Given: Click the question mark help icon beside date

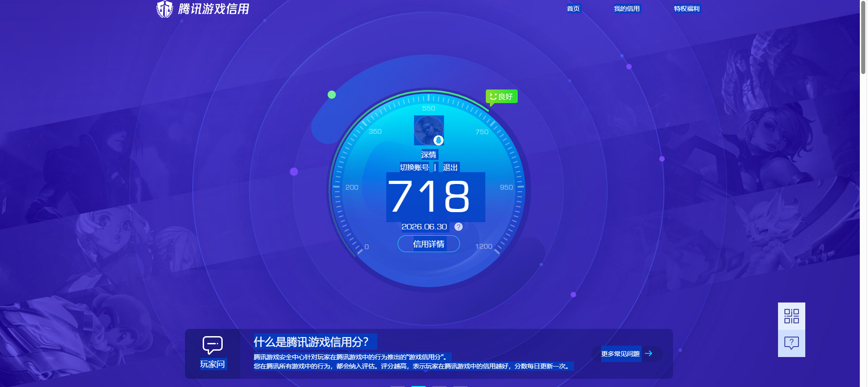Looking at the screenshot, I should click(459, 227).
